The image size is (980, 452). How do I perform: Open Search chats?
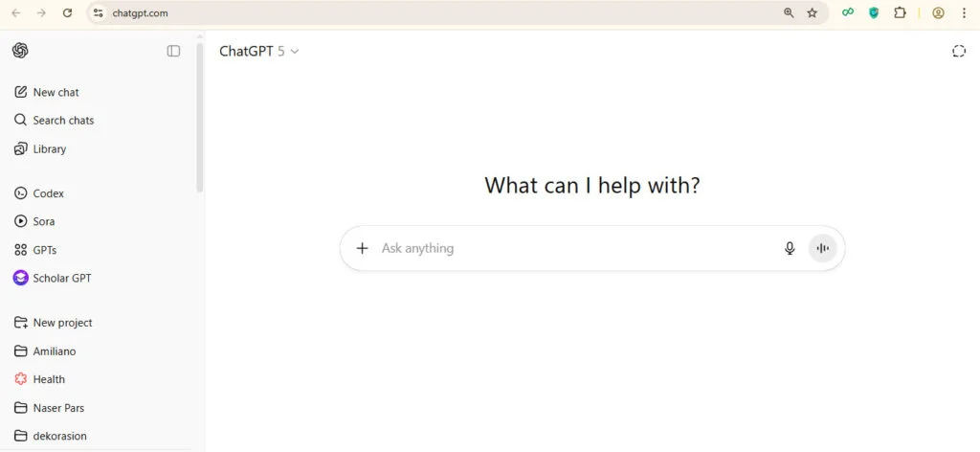click(x=63, y=121)
